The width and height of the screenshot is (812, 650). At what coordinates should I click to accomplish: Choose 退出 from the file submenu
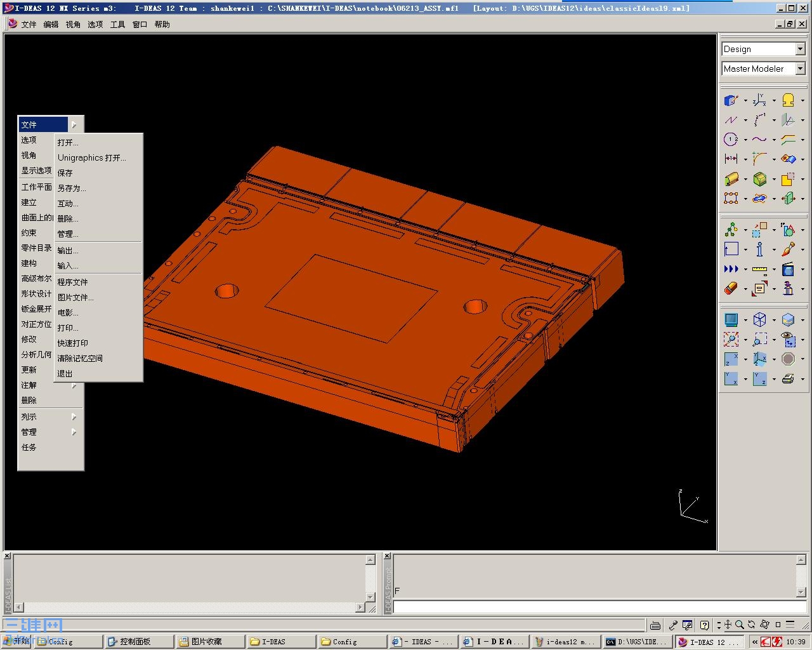coord(65,373)
